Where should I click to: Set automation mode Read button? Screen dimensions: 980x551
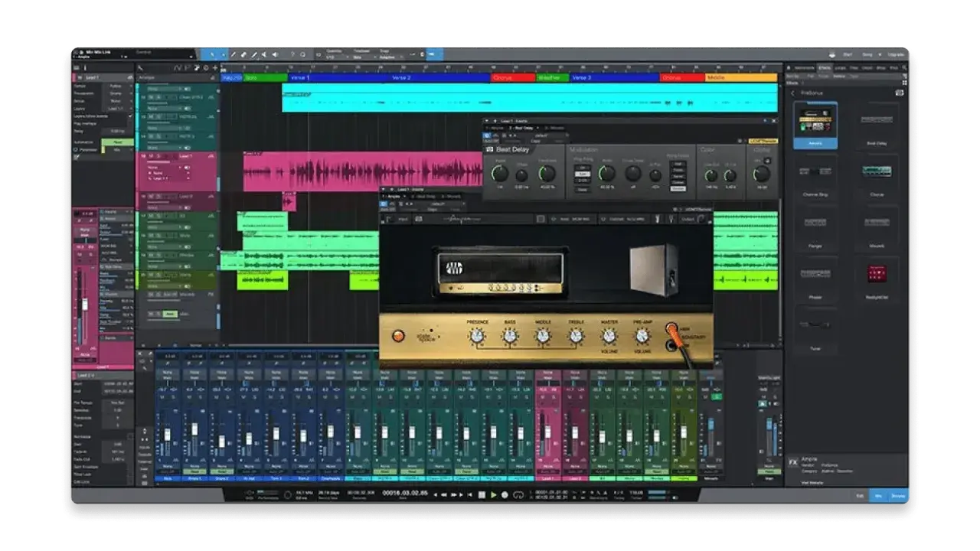coord(118,142)
